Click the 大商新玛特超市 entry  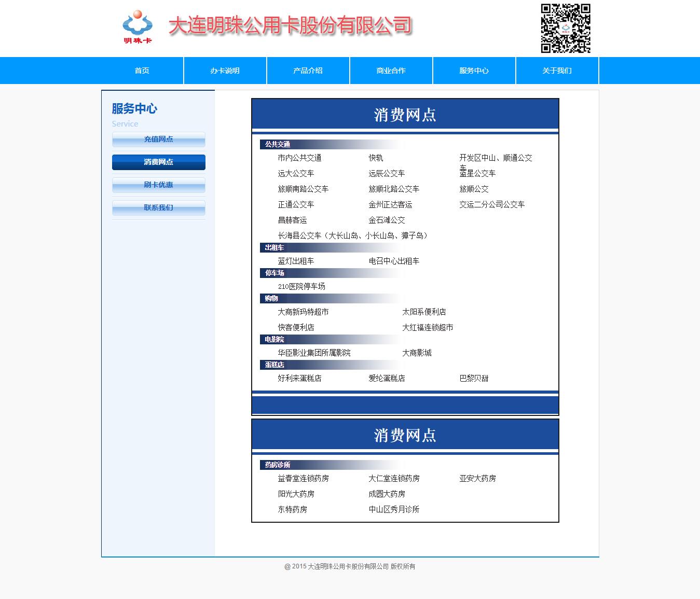pyautogui.click(x=303, y=312)
